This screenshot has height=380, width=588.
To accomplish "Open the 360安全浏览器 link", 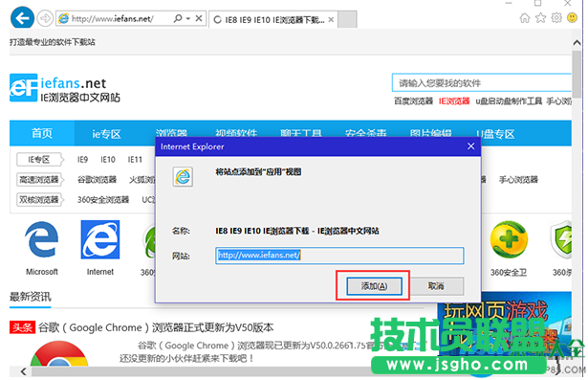I will (x=103, y=199).
